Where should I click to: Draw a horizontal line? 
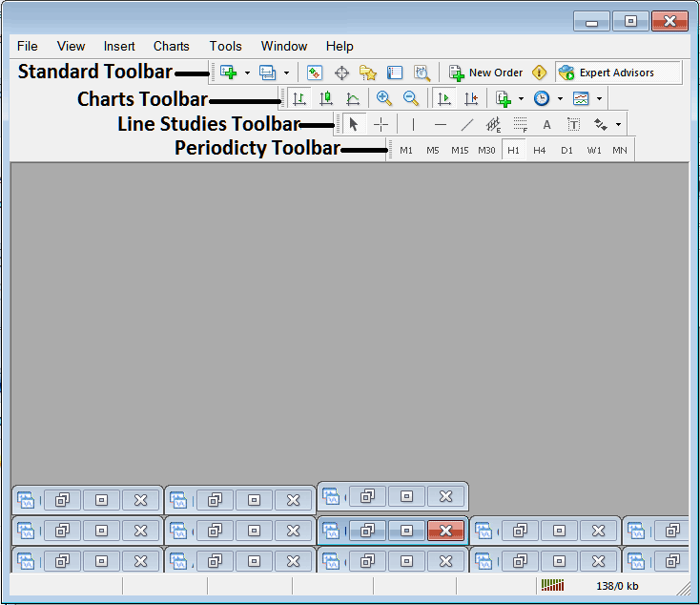click(x=440, y=124)
